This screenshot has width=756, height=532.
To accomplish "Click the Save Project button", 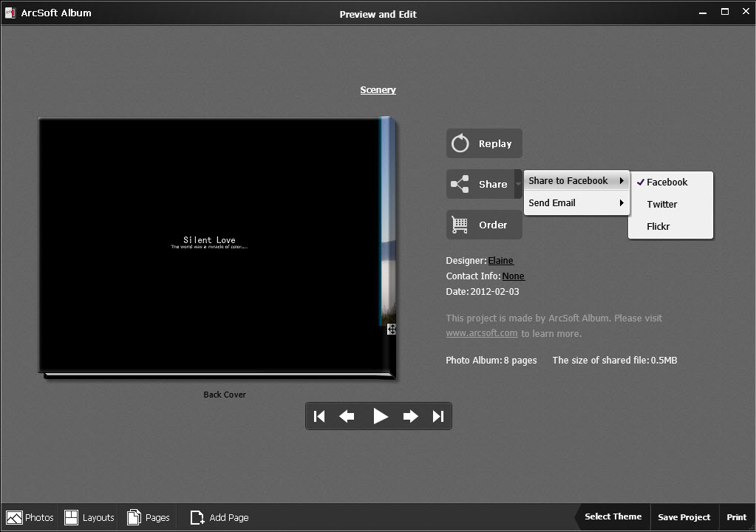I will (x=684, y=517).
